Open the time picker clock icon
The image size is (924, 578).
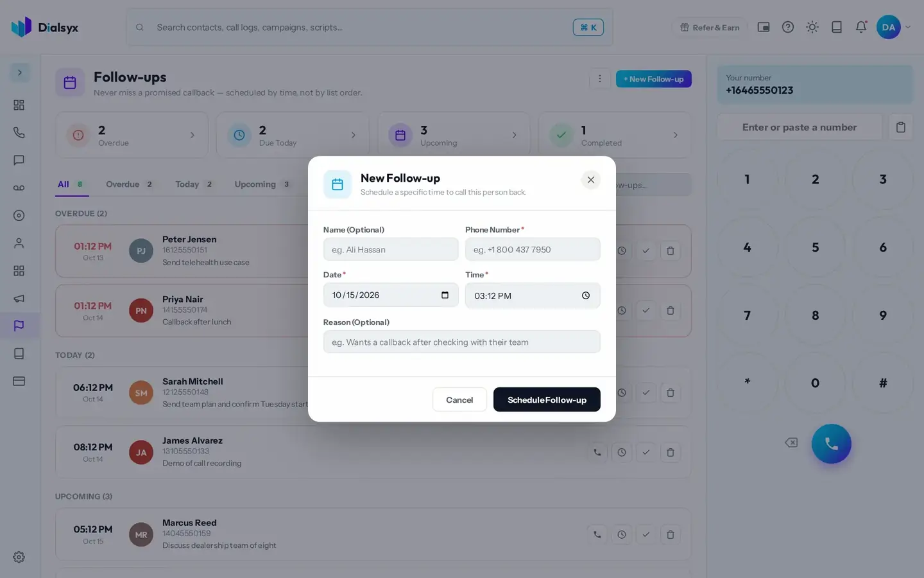[585, 295]
